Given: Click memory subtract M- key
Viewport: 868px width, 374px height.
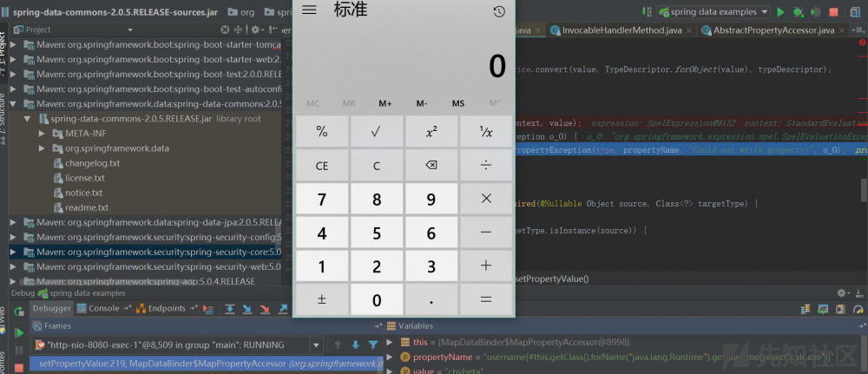Looking at the screenshot, I should tap(422, 103).
